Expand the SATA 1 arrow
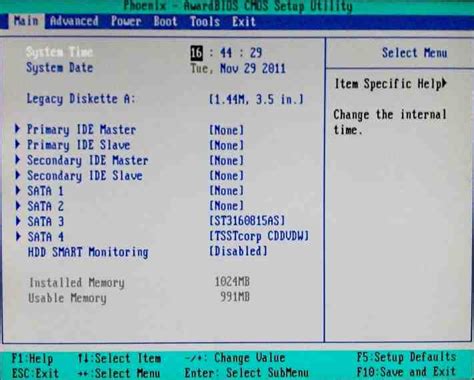The image size is (474, 380). click(18, 190)
